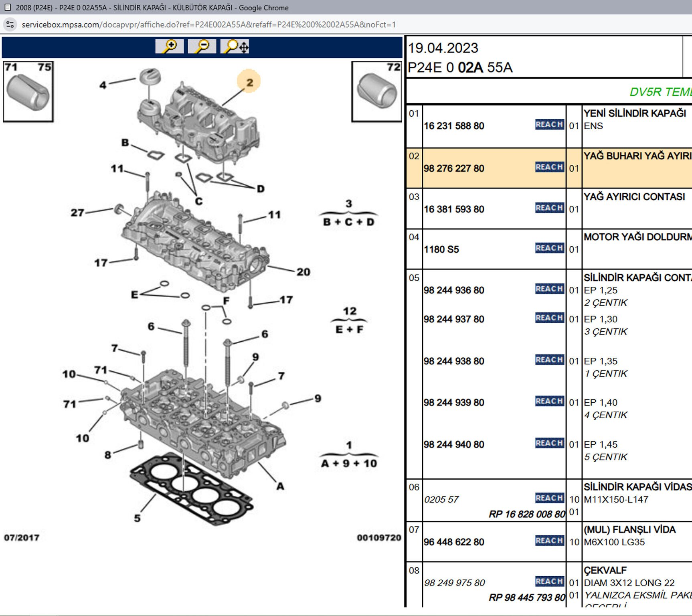Viewport: 692px width, 616px height.
Task: Click REACH badge for part 96 448 622 80
Action: (549, 541)
